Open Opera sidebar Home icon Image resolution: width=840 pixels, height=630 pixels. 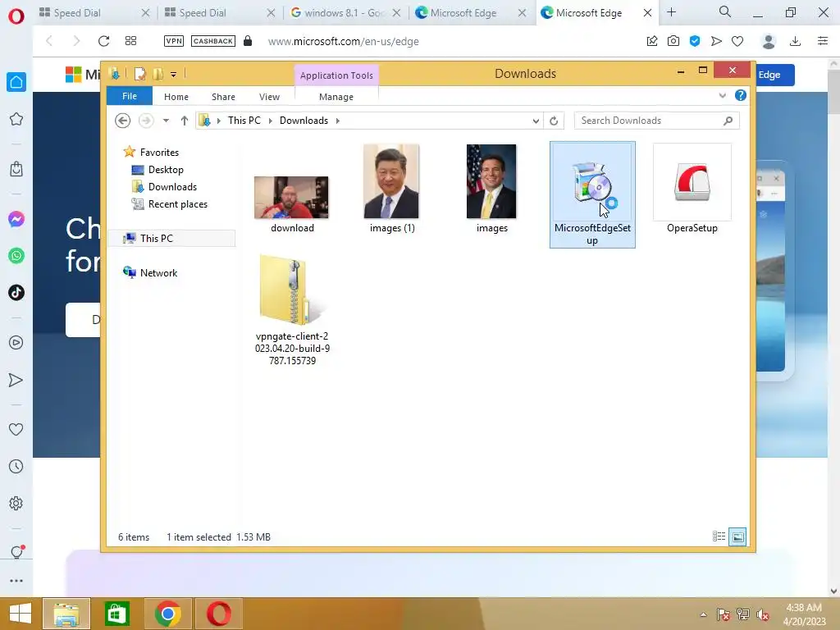16,82
